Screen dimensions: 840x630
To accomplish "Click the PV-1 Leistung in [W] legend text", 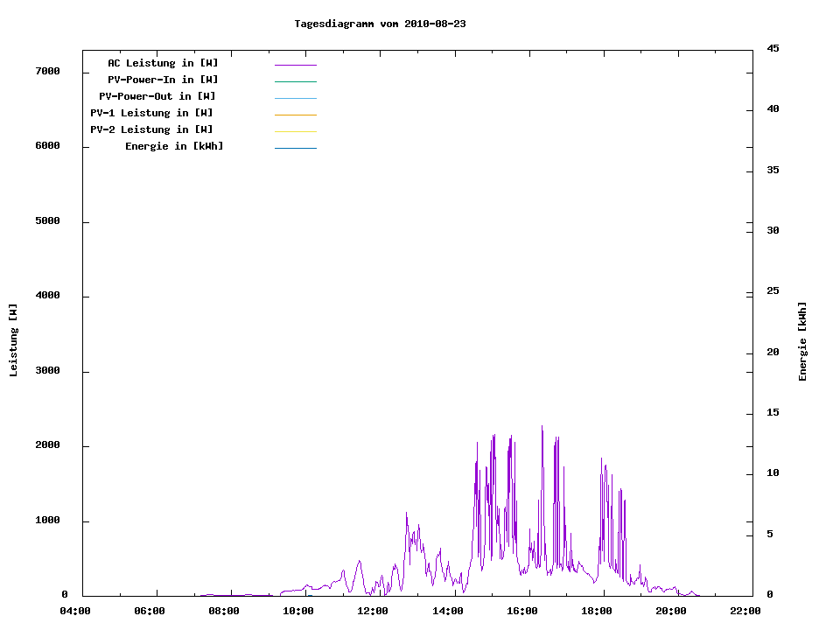I will [151, 113].
